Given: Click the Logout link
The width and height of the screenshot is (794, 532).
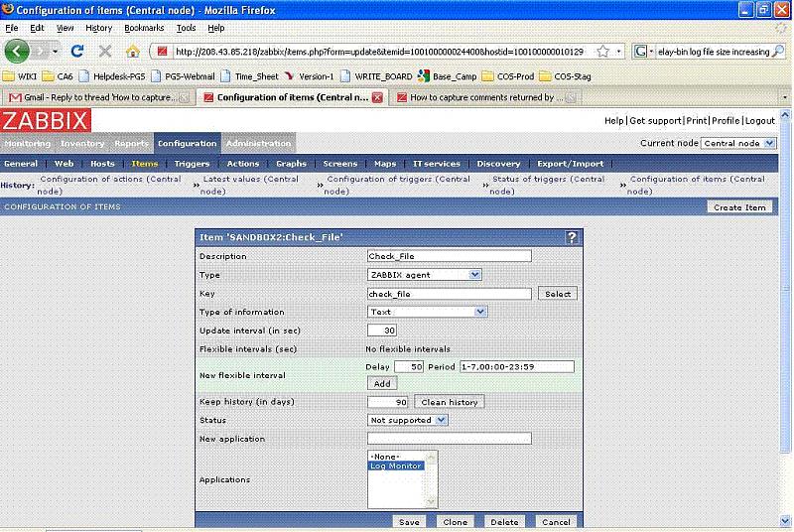Looking at the screenshot, I should click(760, 120).
